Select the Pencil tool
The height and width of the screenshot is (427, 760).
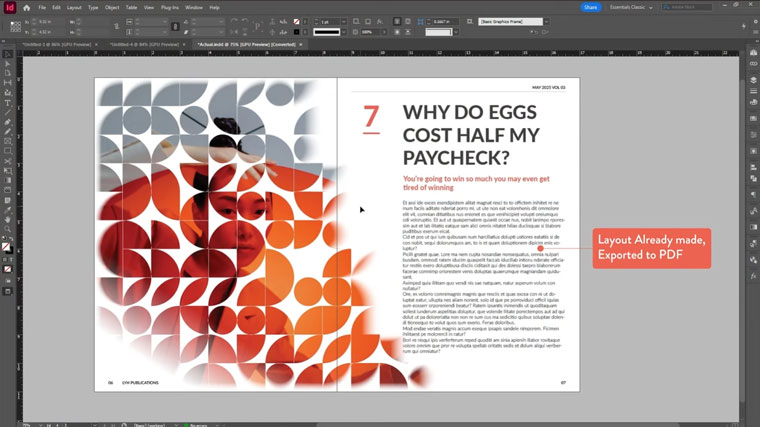8,132
